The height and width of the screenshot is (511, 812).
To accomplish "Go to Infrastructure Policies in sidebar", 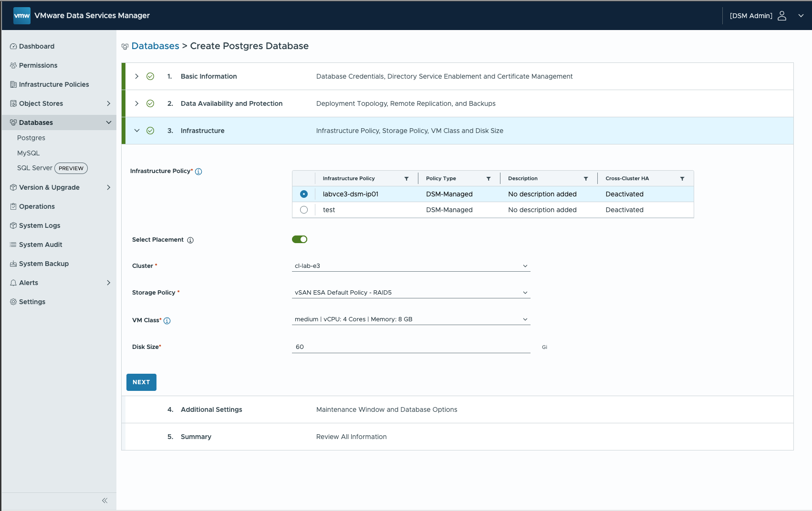I will pos(54,84).
